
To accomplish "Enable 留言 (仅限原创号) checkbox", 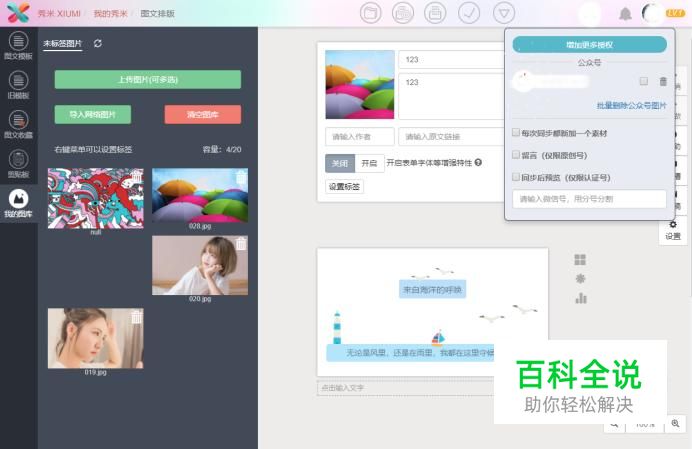I will [515, 155].
